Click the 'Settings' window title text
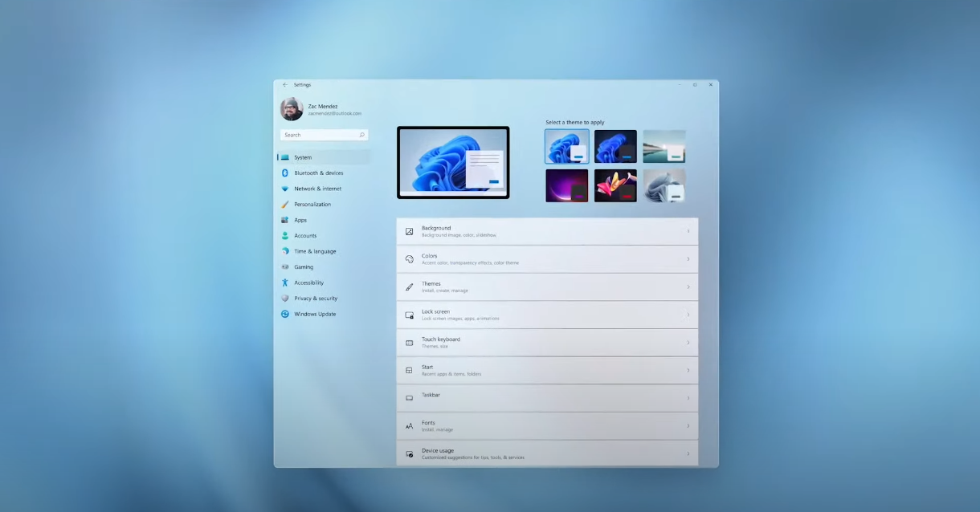 [x=302, y=84]
